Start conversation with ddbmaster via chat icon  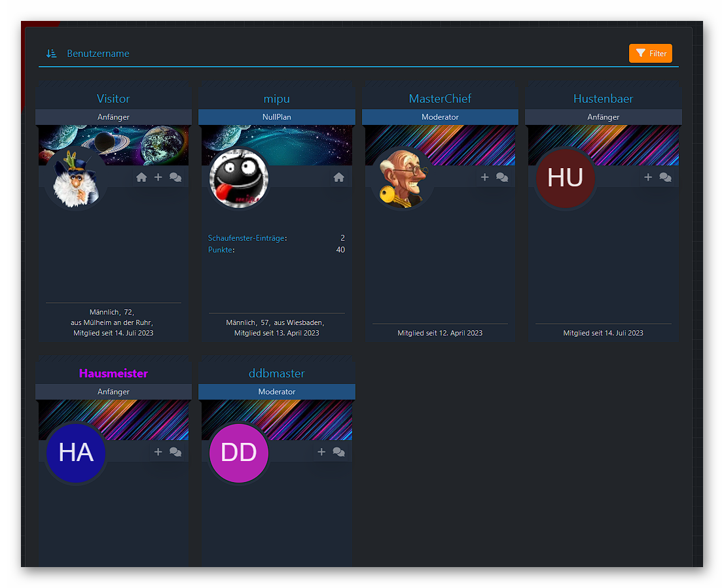point(338,452)
